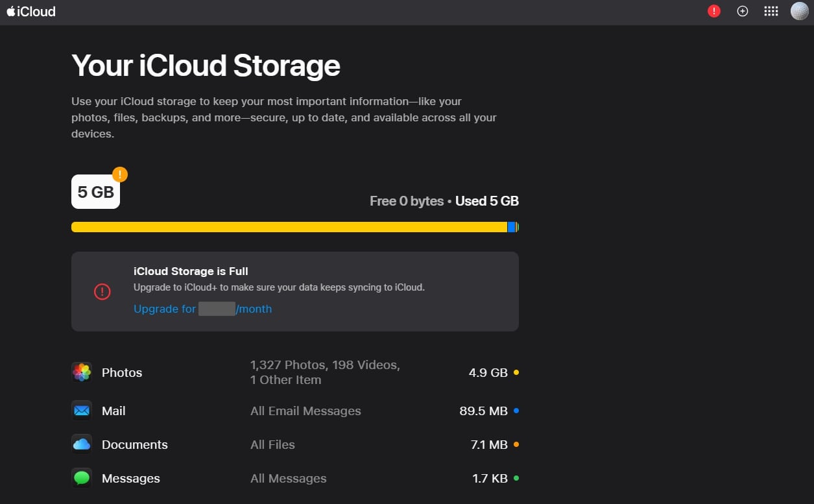Open the apps grid launcher
Image resolution: width=814 pixels, height=504 pixels.
771,11
